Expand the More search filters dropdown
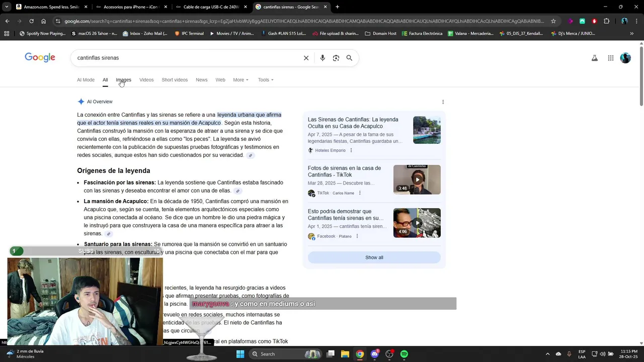Viewport: 644px width, 362px height. (240, 80)
